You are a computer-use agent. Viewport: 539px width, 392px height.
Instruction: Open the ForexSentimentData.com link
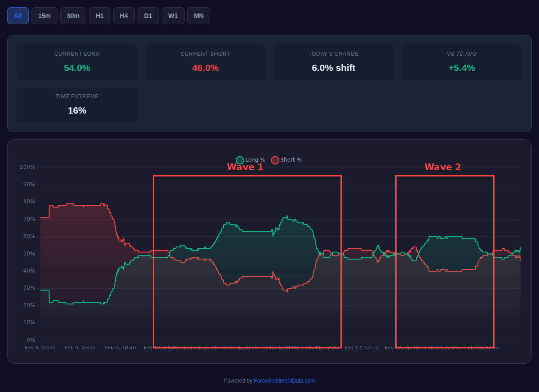(x=284, y=380)
